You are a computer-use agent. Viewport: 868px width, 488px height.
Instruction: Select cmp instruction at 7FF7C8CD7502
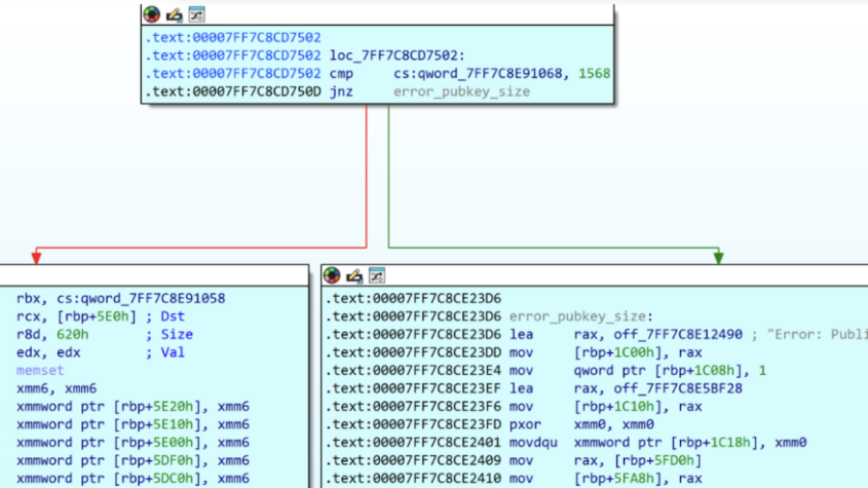click(377, 73)
